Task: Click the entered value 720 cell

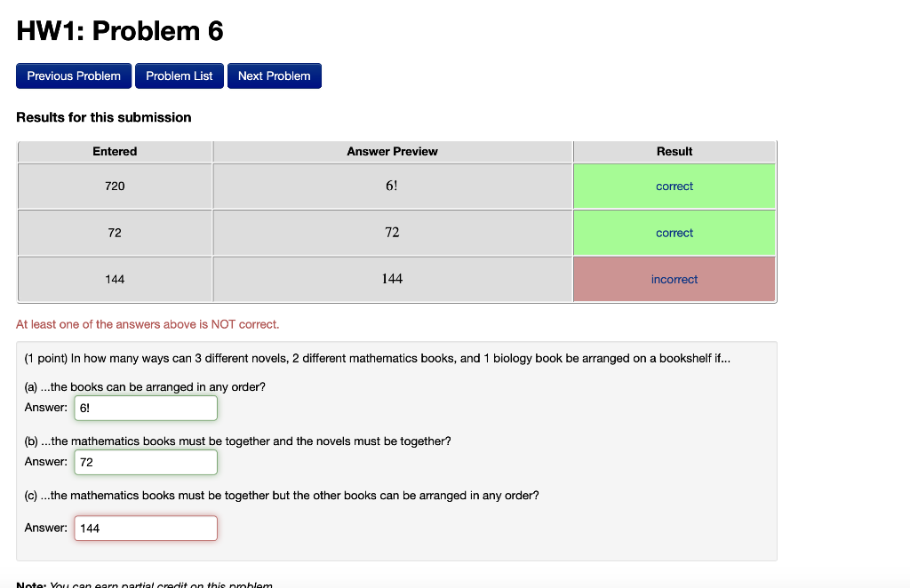Action: [114, 186]
